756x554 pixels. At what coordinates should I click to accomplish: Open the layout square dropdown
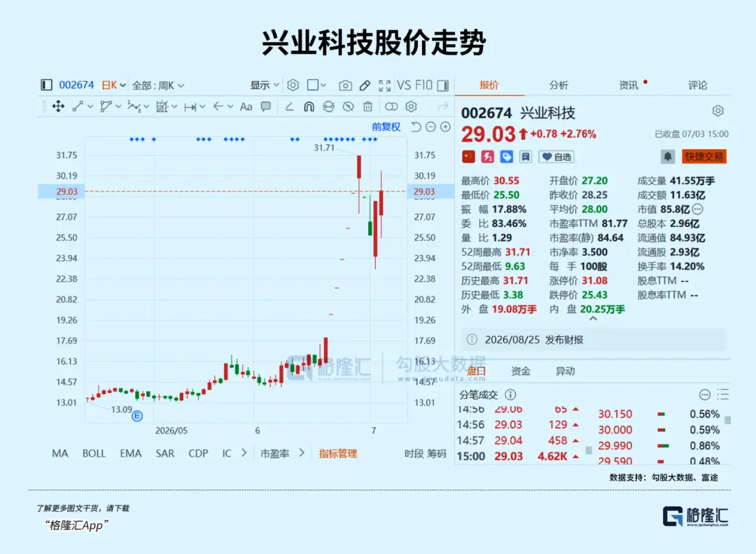(x=316, y=85)
